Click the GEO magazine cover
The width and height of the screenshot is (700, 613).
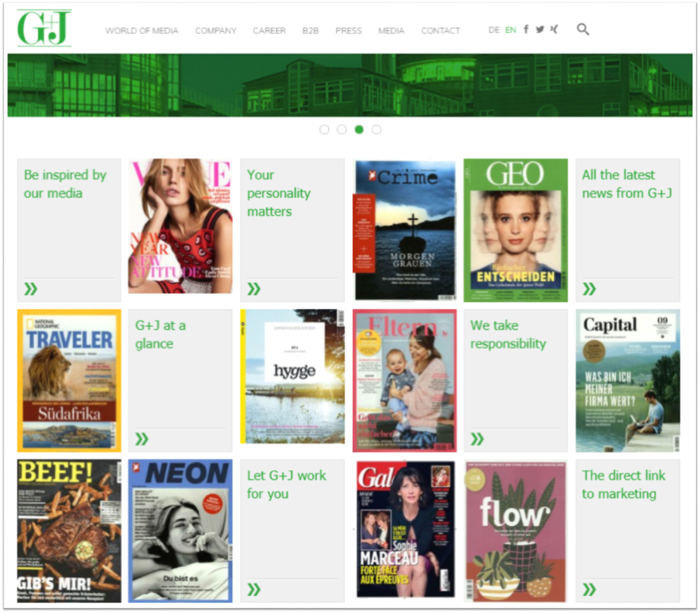[515, 230]
